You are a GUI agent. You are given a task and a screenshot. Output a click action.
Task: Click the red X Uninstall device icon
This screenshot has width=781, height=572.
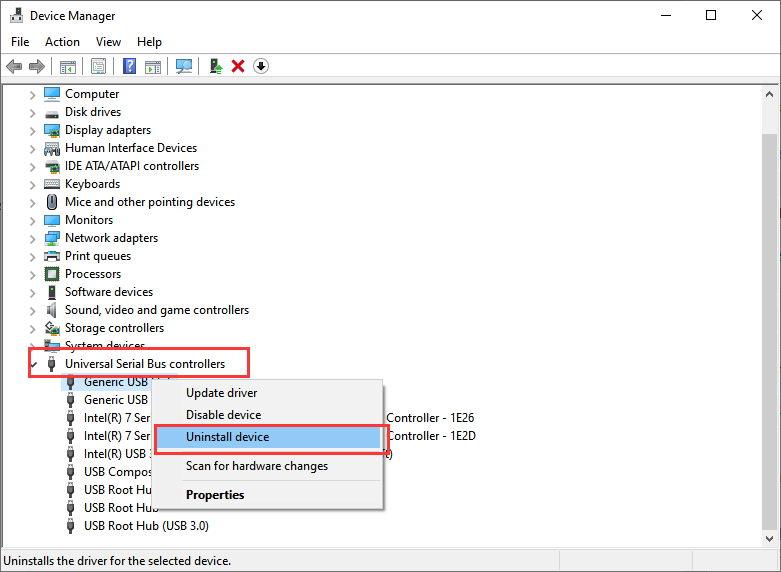(238, 66)
